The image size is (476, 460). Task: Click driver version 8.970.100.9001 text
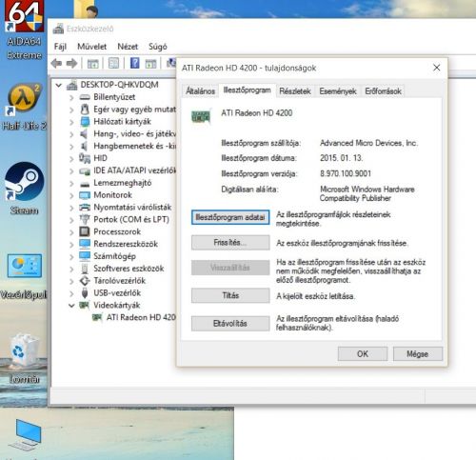pyautogui.click(x=346, y=173)
